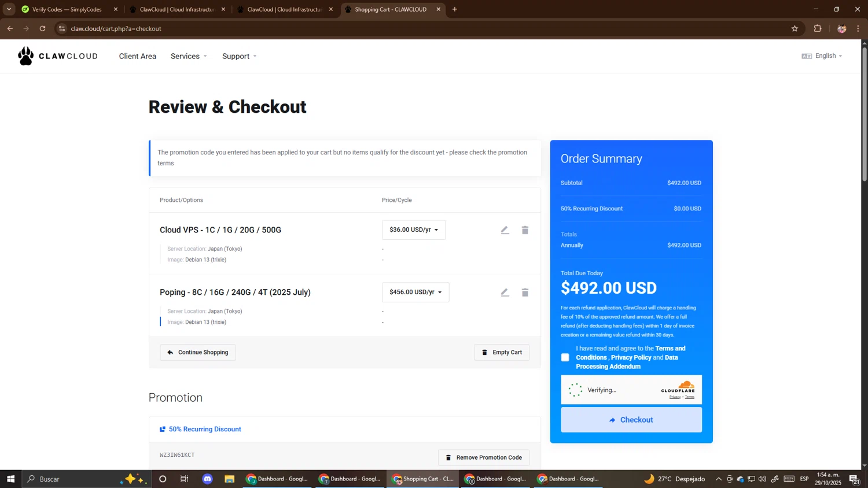Click the ClawCloud paw logo
Viewport: 868px width, 488px height.
26,56
